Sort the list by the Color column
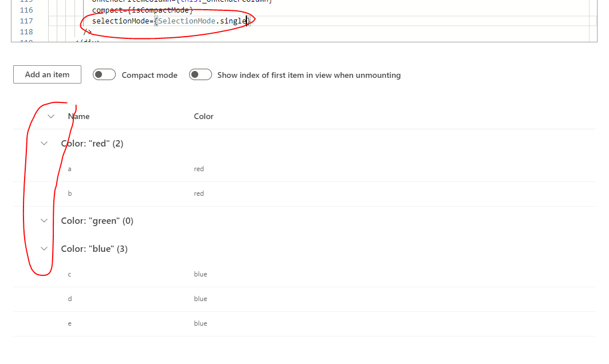 [203, 116]
